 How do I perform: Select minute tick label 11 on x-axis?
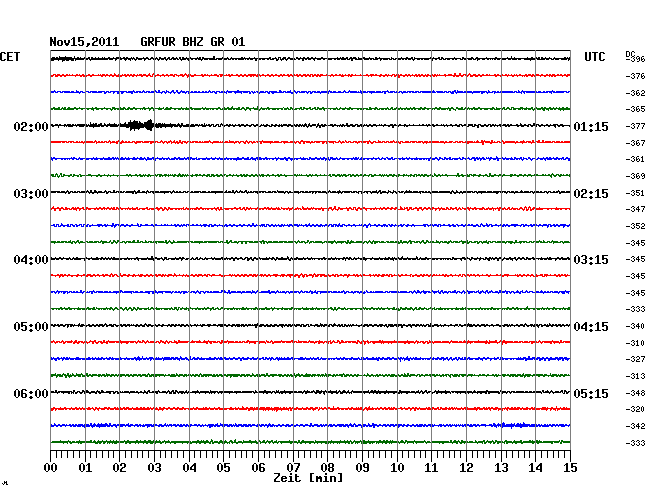coord(431,468)
